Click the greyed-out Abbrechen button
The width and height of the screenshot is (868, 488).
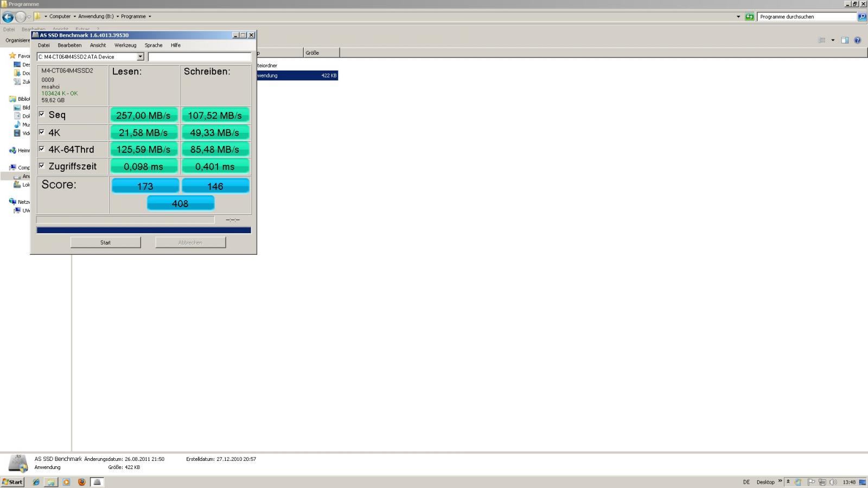coord(190,242)
